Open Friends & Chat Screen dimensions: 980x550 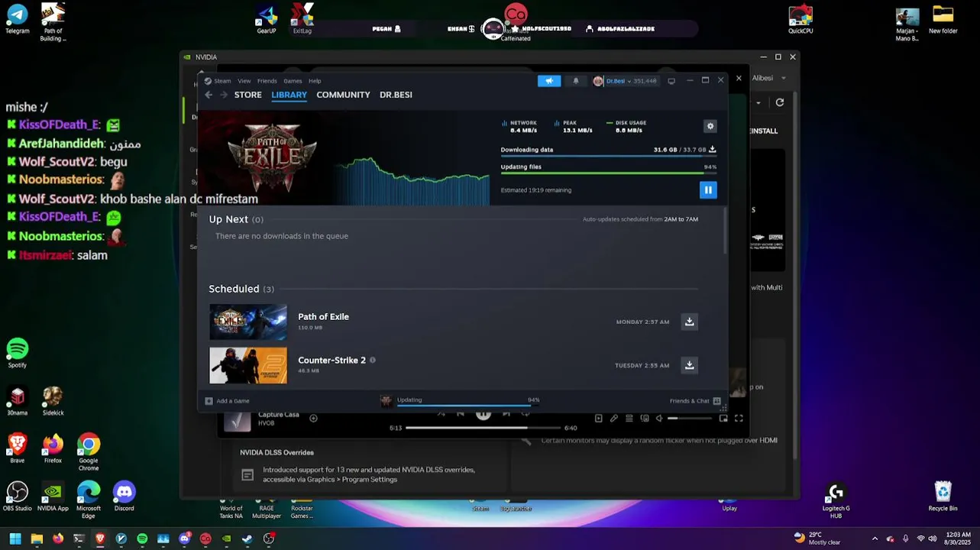[x=695, y=401]
